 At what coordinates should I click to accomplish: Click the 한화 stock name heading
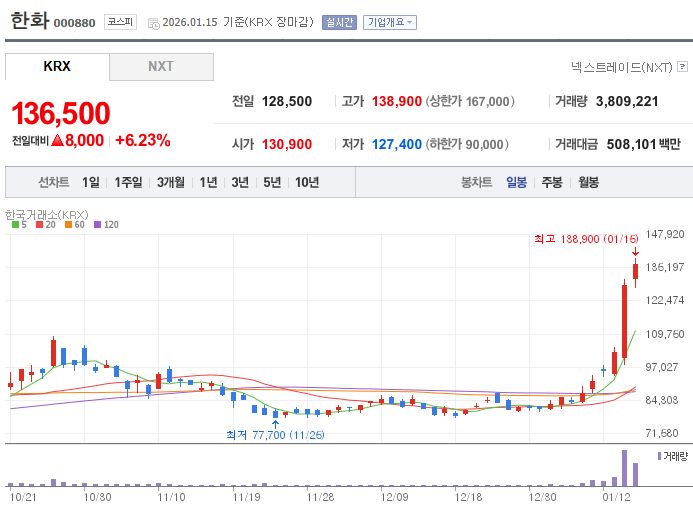[x=29, y=20]
